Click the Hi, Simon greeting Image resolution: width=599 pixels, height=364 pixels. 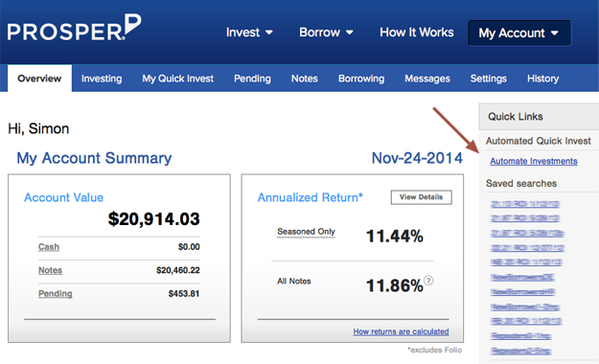click(38, 128)
